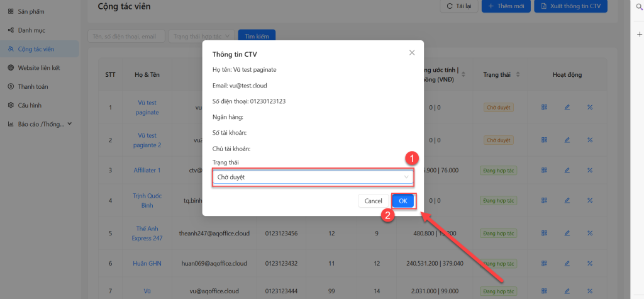Click the Cancel button
644x299 pixels.
(x=373, y=201)
